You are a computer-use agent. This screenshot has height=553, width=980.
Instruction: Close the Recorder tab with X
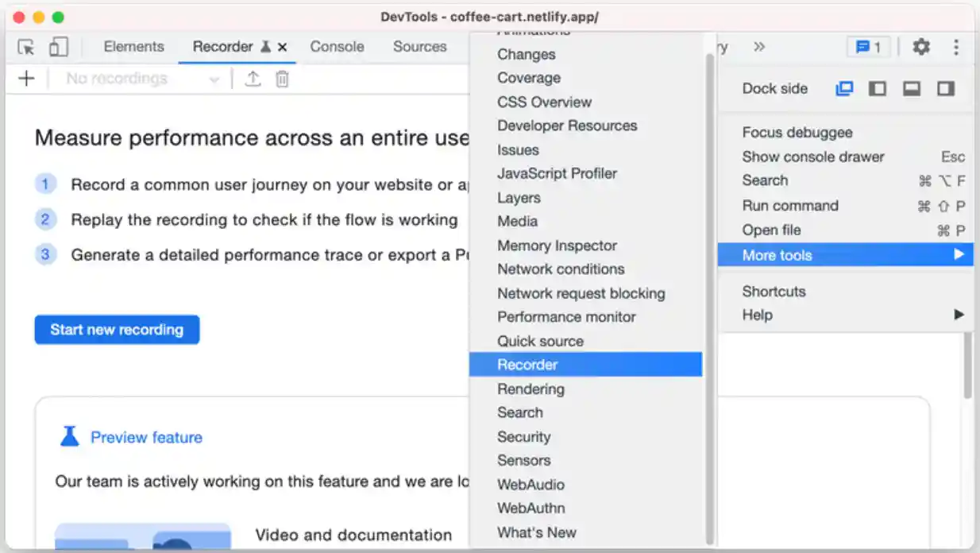[x=282, y=47]
